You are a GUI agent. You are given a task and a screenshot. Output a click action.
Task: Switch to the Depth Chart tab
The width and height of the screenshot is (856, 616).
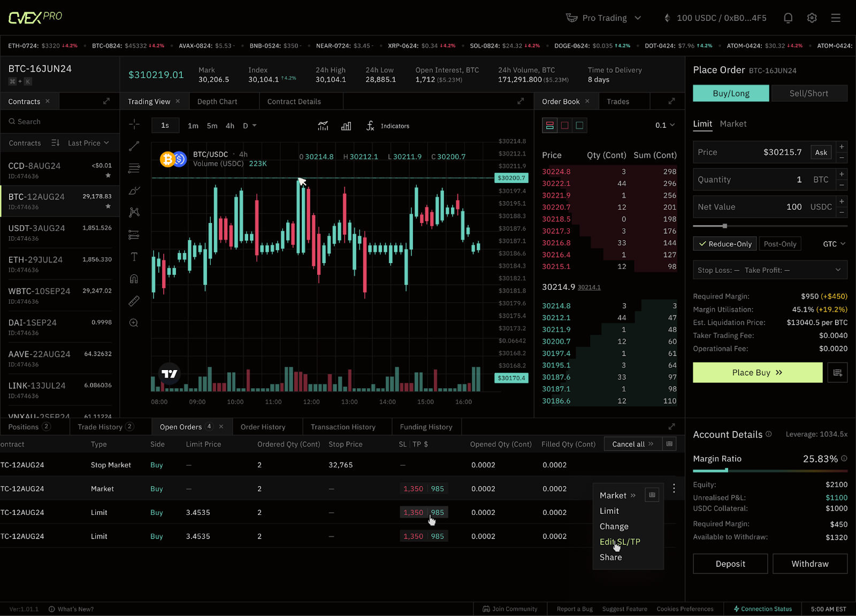pyautogui.click(x=217, y=102)
